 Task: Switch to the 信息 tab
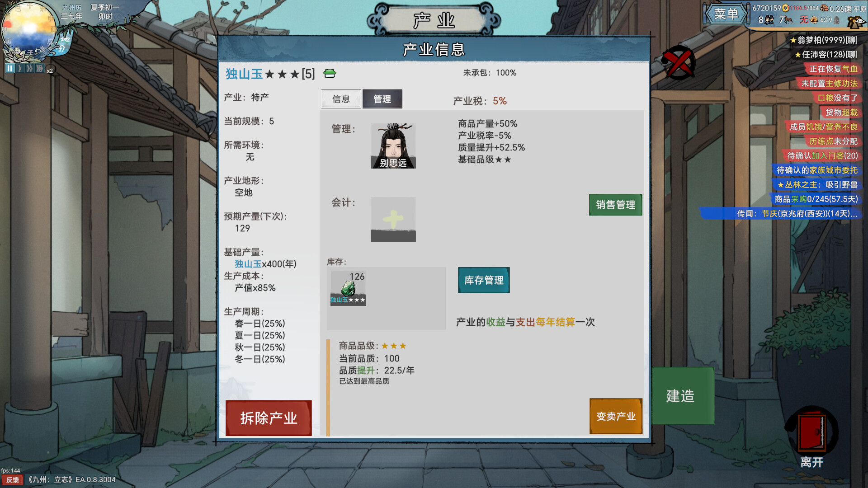click(341, 99)
